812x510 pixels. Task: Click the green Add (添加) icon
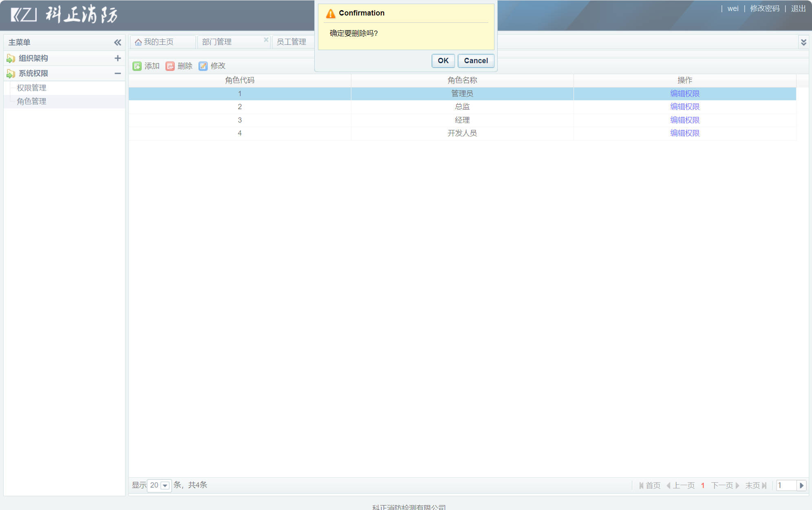click(137, 66)
